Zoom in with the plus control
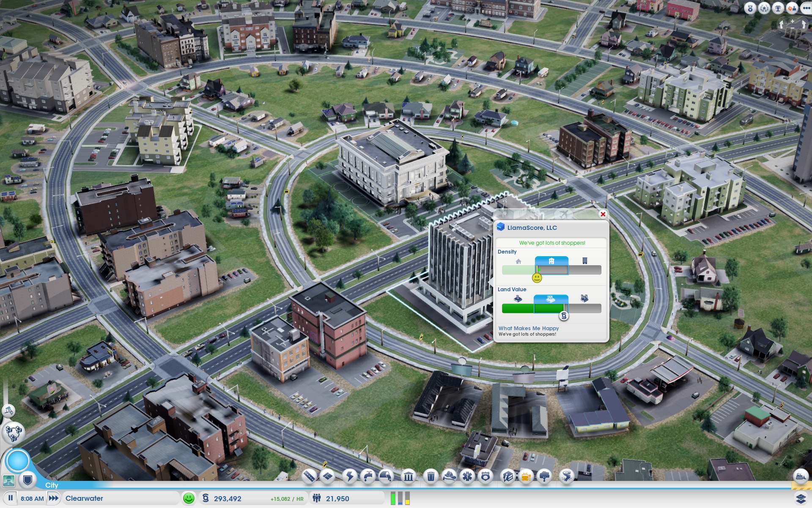This screenshot has height=508, width=812. [793, 21]
